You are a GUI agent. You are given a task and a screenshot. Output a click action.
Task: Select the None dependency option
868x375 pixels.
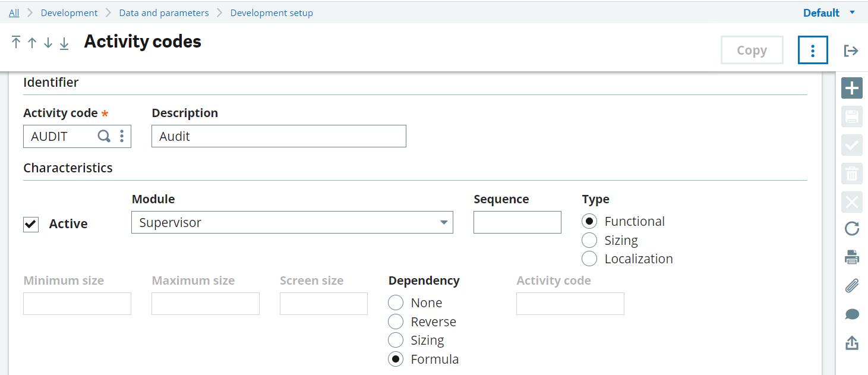[396, 302]
